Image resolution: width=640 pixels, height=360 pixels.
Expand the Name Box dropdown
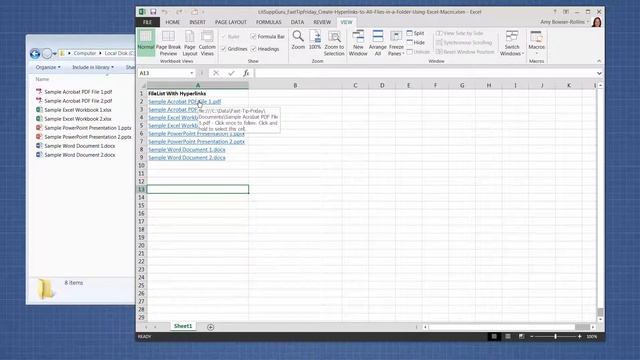(x=191, y=73)
